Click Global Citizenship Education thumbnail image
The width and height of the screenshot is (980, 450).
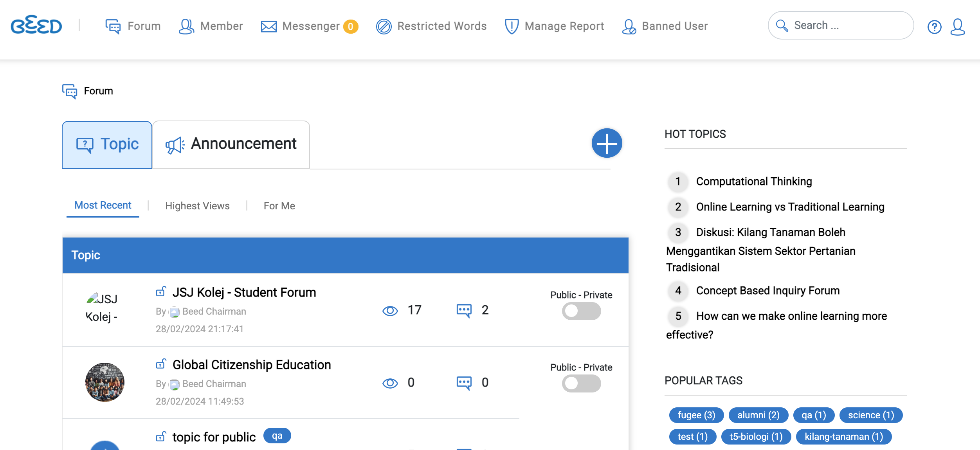click(104, 382)
